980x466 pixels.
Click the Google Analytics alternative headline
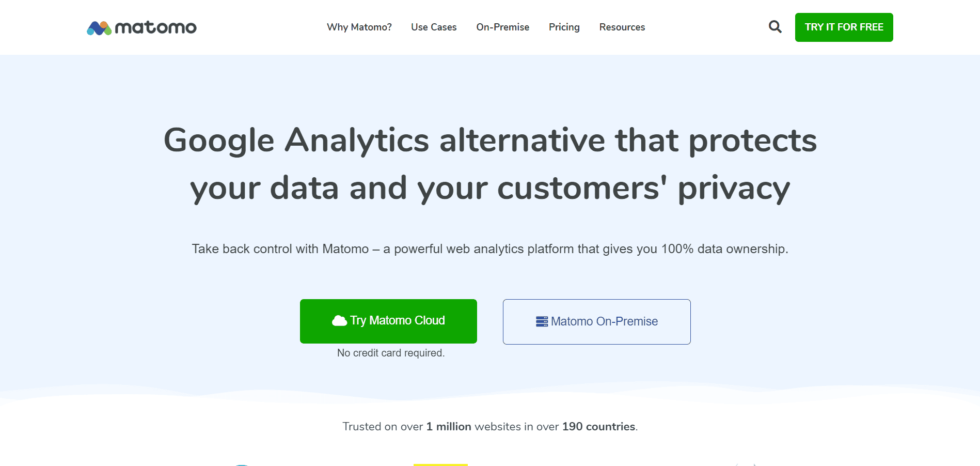490,140
